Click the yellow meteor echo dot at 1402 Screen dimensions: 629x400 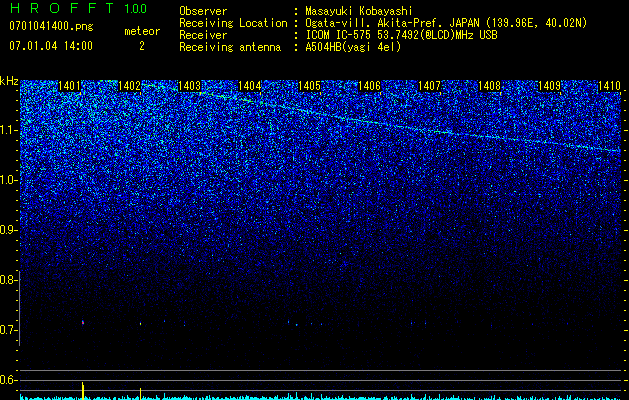tap(140, 323)
